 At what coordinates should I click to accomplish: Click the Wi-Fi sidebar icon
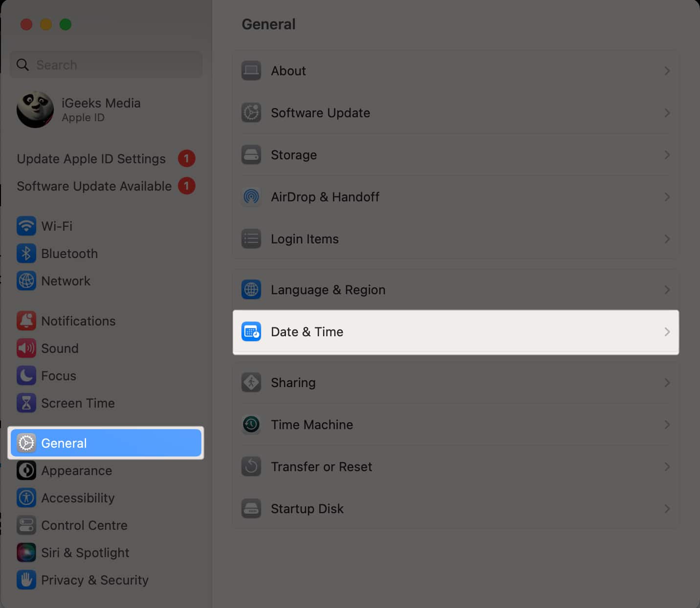click(26, 226)
